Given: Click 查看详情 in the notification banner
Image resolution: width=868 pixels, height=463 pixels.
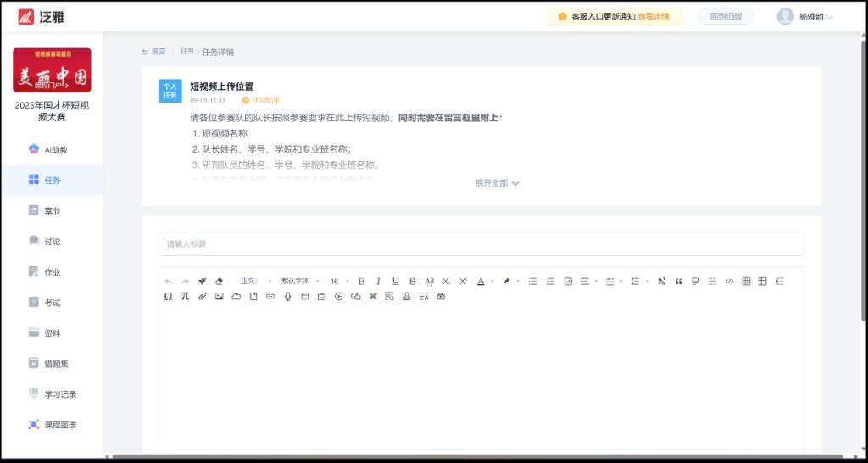Looking at the screenshot, I should pos(654,17).
